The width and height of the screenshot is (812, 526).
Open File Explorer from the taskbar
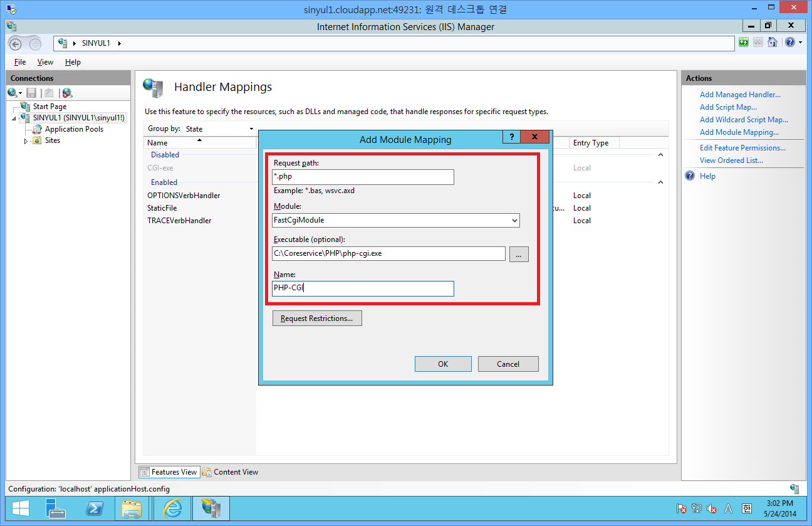pyautogui.click(x=132, y=508)
